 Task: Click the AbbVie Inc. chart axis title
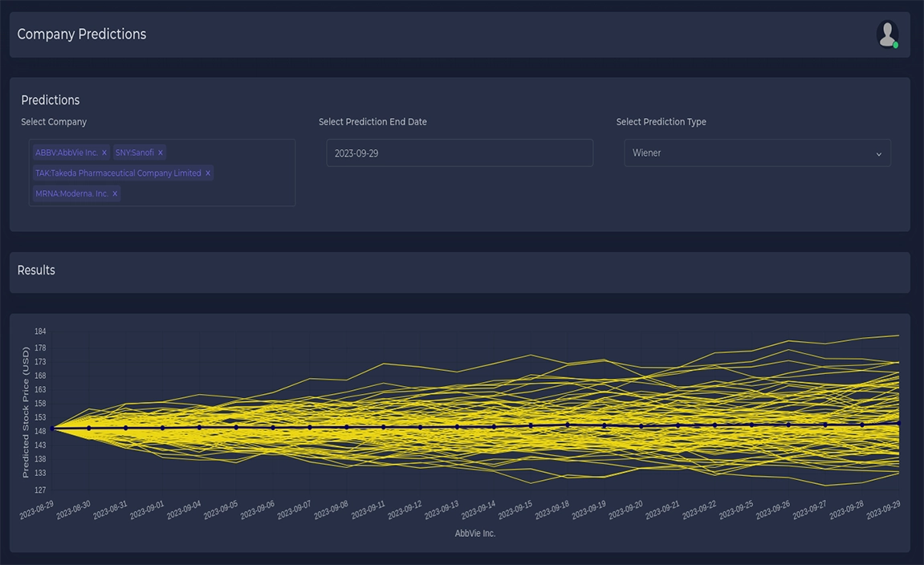[x=475, y=533]
